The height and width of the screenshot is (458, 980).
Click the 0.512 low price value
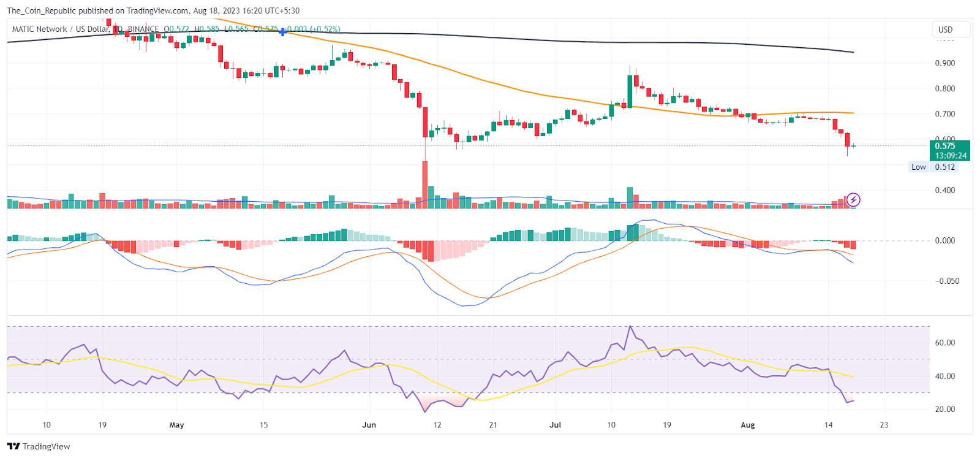pyautogui.click(x=945, y=167)
